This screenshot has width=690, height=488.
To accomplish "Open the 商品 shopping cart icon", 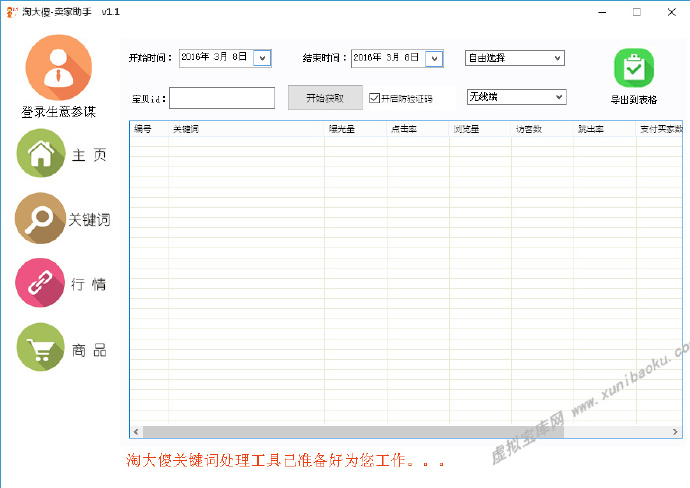I will 40,348.
